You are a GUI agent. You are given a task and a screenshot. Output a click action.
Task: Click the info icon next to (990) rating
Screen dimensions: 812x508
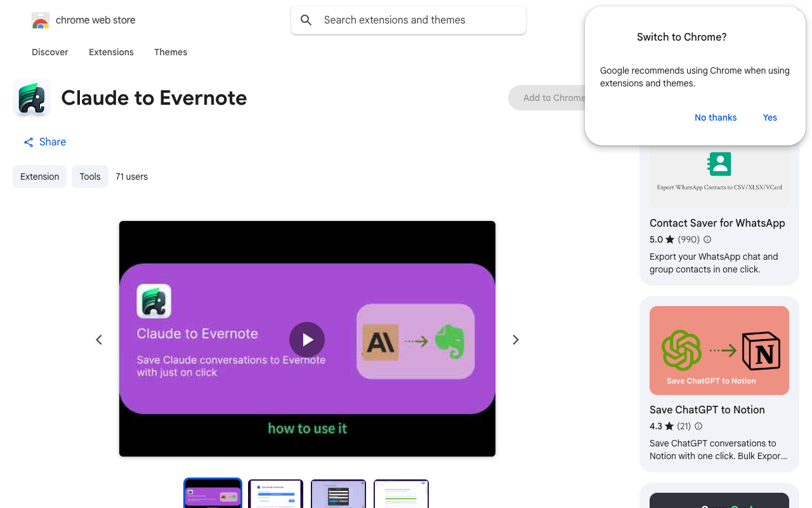(707, 239)
